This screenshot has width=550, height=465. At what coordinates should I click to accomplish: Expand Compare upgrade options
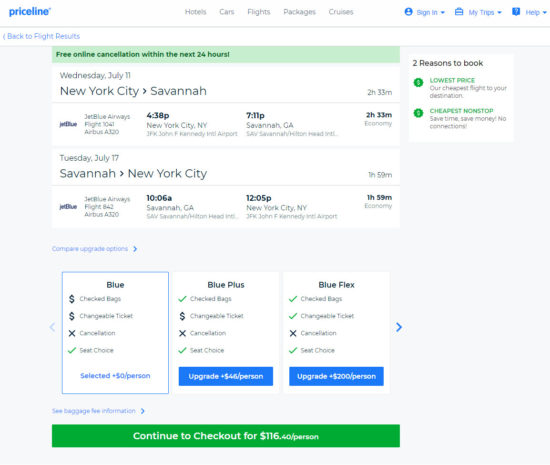point(94,249)
